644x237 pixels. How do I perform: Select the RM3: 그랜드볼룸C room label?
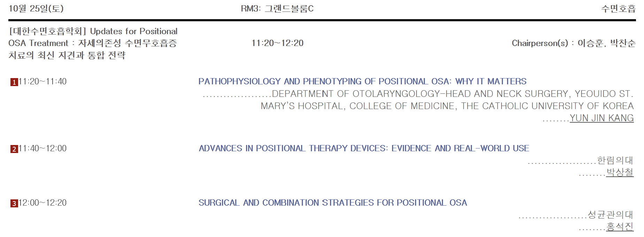(x=277, y=9)
